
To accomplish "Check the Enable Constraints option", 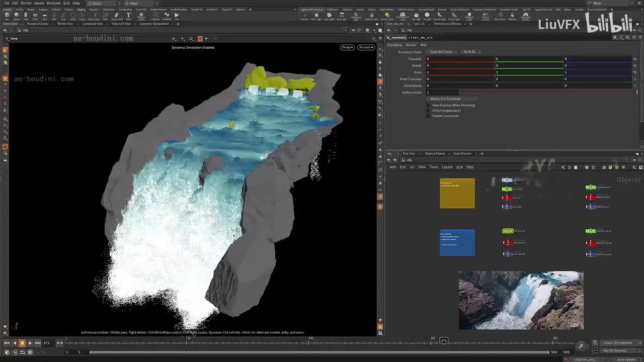I will pyautogui.click(x=429, y=116).
